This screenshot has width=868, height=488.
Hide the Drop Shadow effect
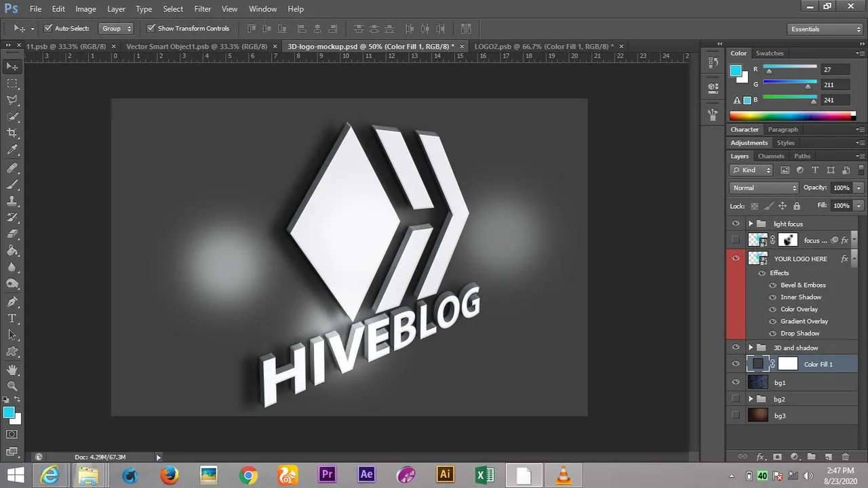[772, 333]
